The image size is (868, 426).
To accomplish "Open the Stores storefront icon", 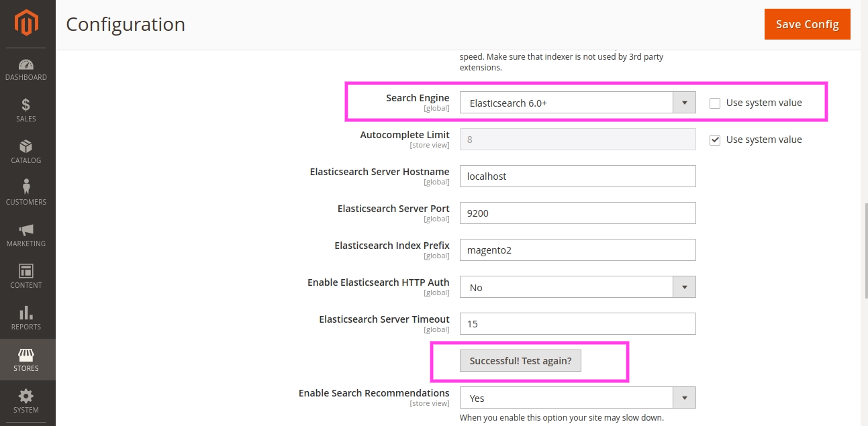I will click(x=26, y=354).
